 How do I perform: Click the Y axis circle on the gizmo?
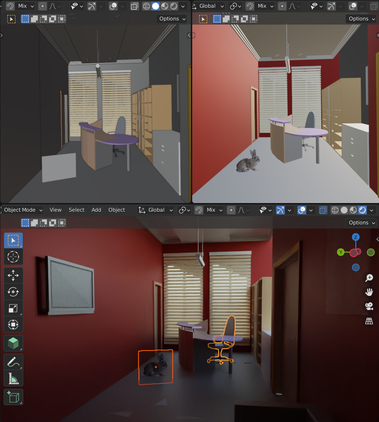pos(340,252)
